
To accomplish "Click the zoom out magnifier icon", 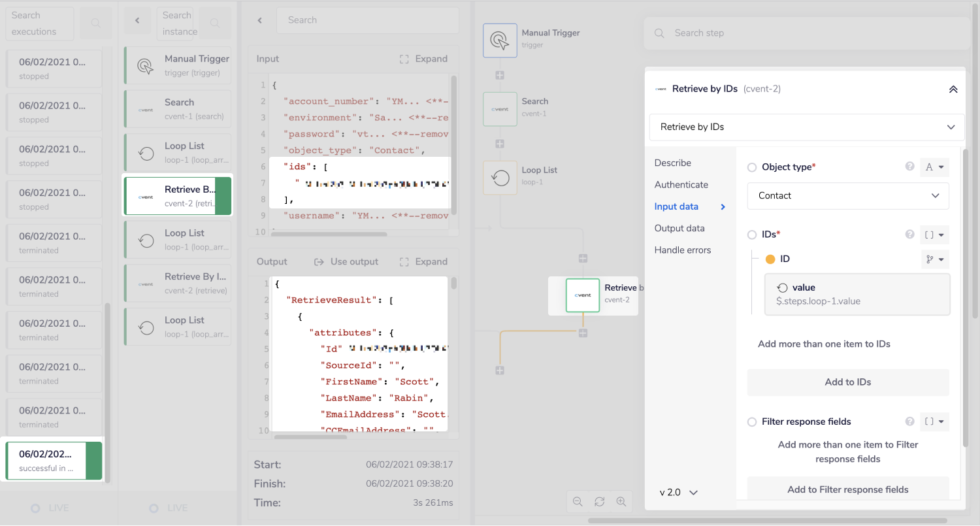I will 578,501.
